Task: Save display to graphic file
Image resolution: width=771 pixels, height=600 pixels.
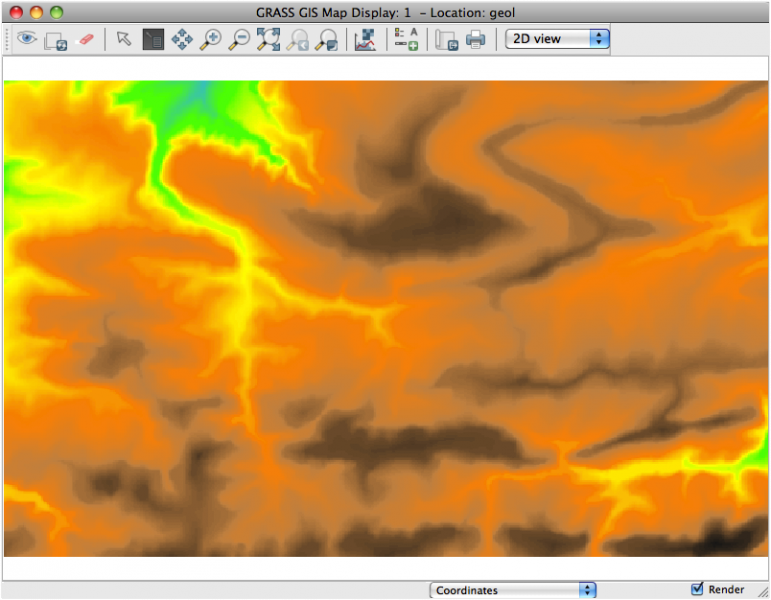Action: [x=446, y=40]
